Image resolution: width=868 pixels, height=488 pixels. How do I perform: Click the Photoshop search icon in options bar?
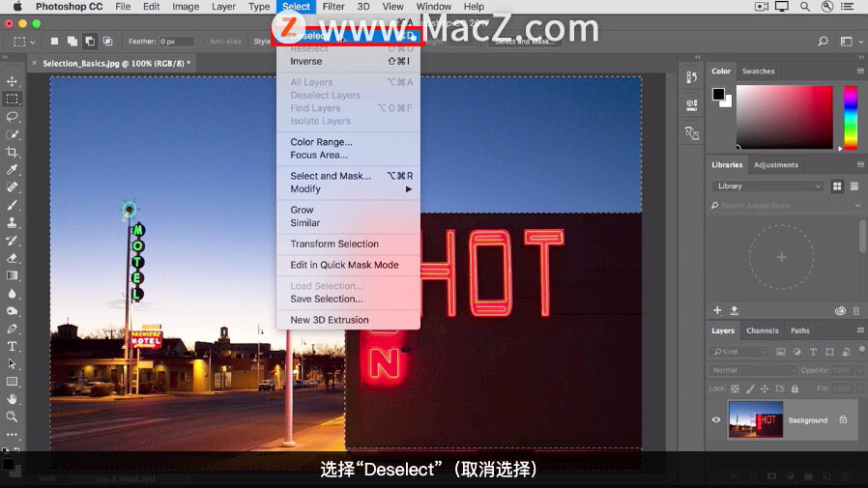click(823, 41)
